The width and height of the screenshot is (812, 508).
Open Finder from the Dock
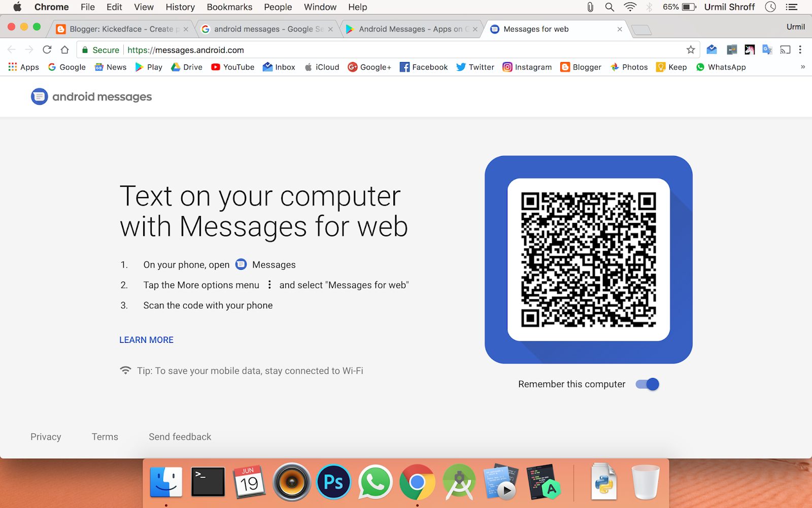coord(166,482)
